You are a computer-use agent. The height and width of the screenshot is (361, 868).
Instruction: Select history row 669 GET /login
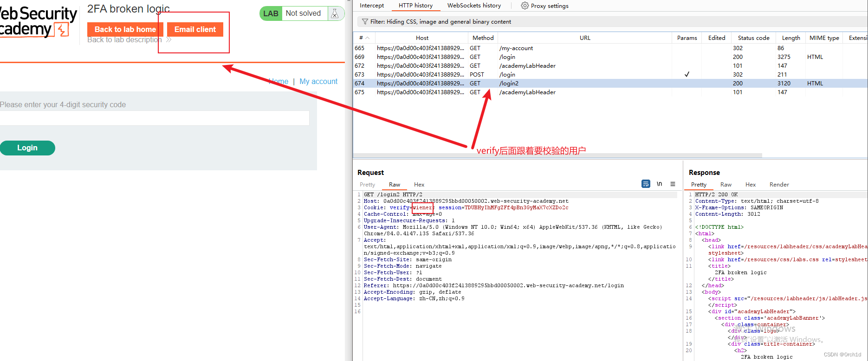point(610,57)
